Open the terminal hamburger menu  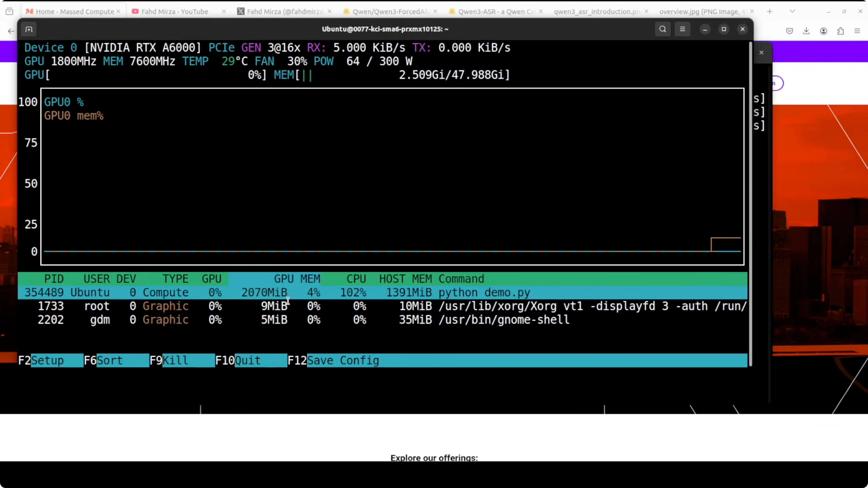(682, 29)
